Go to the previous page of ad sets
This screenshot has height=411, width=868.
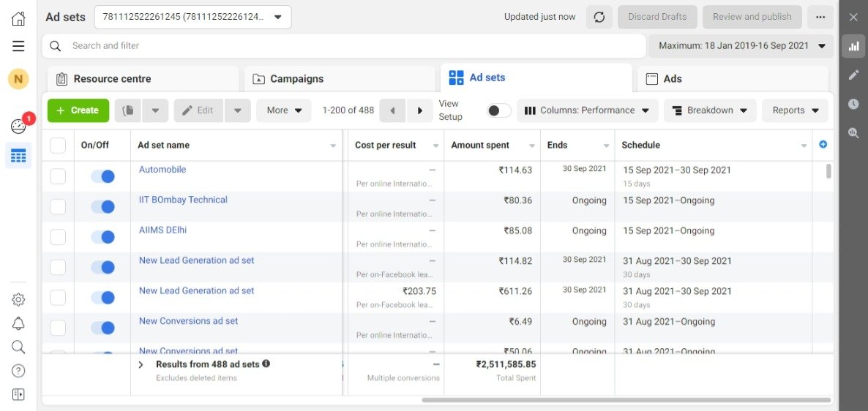pos(392,110)
